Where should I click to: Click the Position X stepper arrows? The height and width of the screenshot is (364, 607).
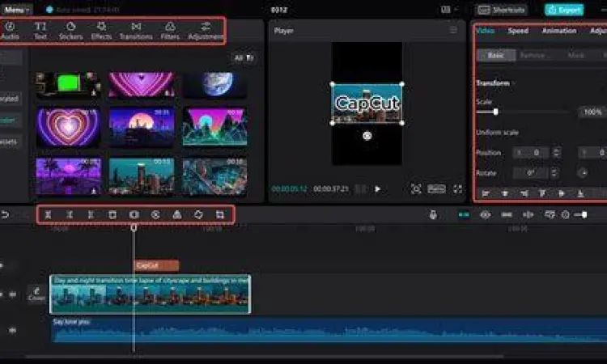click(556, 152)
